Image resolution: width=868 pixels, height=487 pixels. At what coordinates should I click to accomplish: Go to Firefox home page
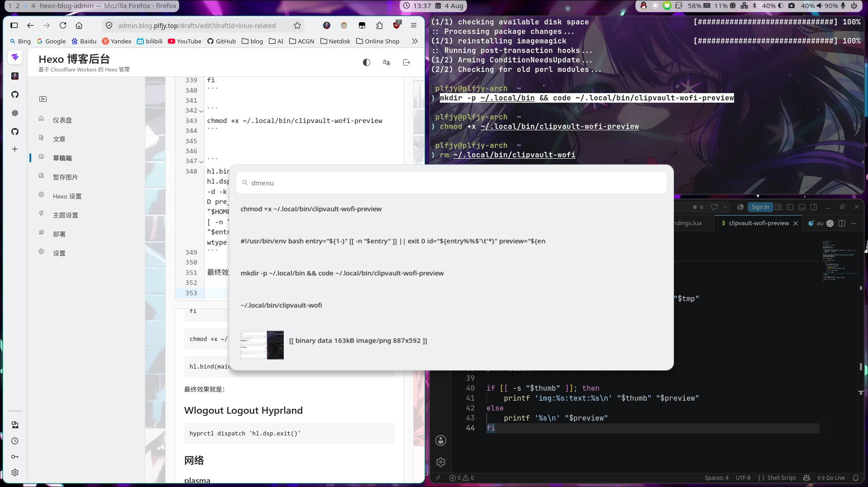(79, 25)
